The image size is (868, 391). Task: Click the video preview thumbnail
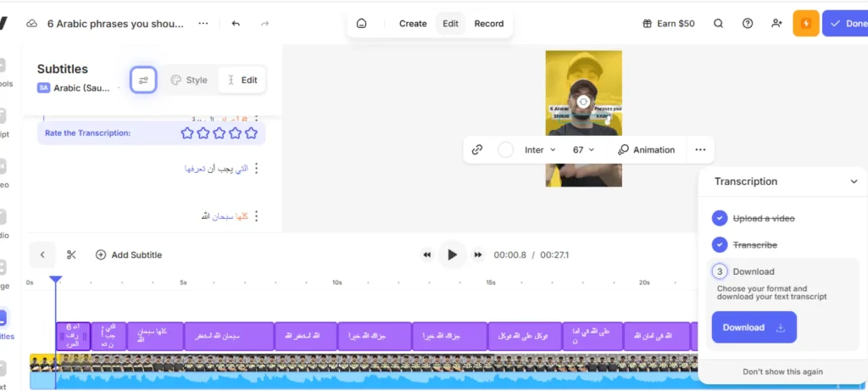[x=583, y=119]
